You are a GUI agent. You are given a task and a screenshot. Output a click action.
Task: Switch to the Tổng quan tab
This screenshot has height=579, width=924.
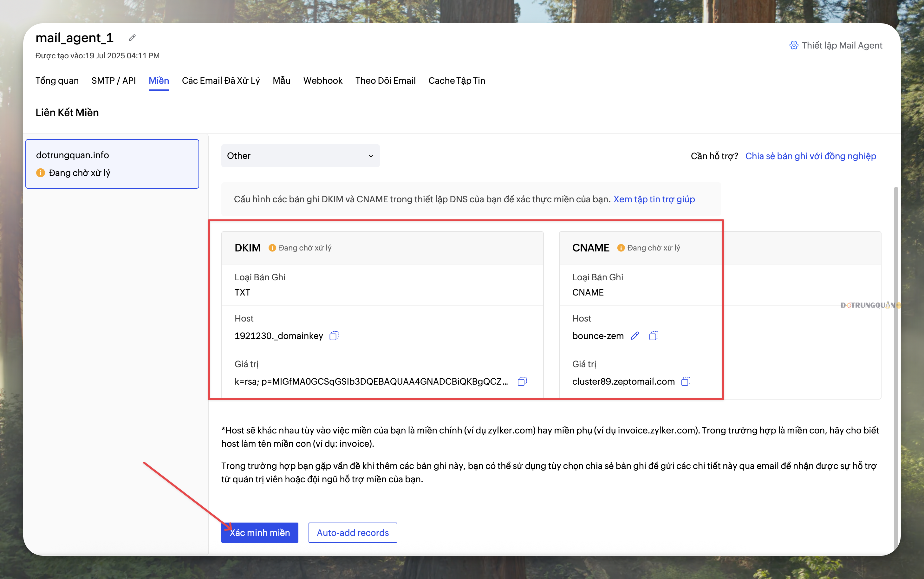coord(57,81)
